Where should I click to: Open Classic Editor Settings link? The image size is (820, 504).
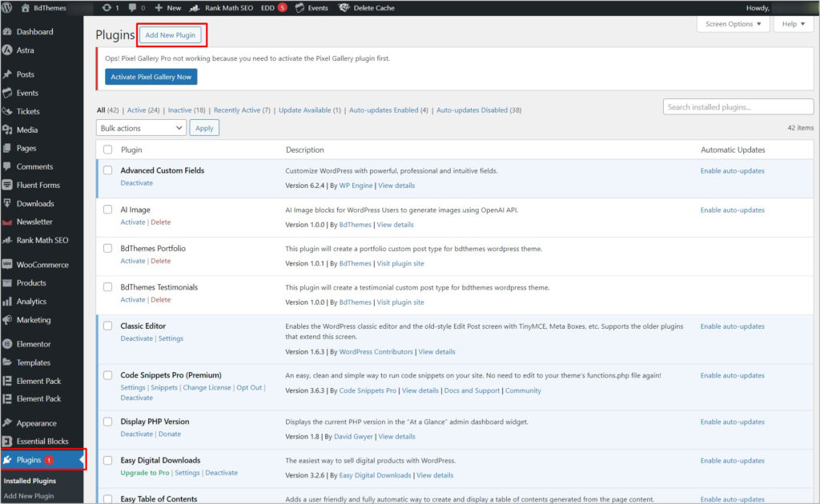[x=171, y=338]
